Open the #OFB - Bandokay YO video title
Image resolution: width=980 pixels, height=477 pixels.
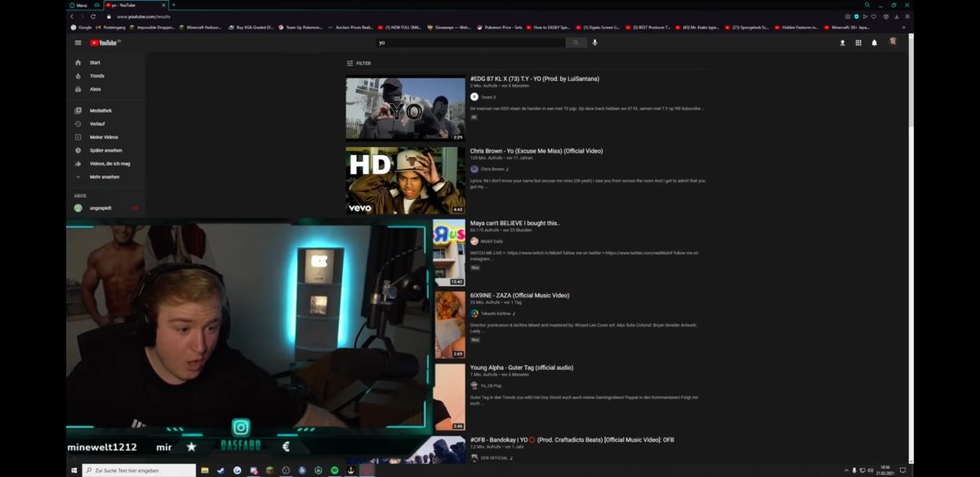[572, 439]
